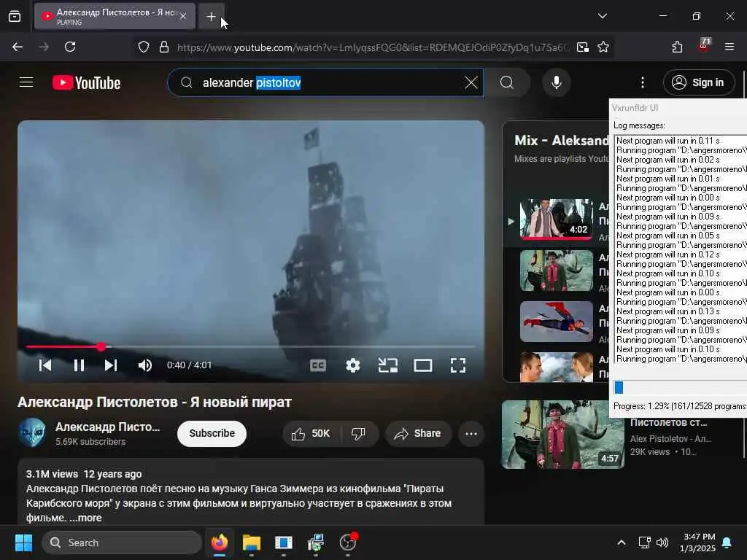Screen dimensions: 747x560
Task: Dislike the video with thumbs down
Action: pyautogui.click(x=358, y=434)
